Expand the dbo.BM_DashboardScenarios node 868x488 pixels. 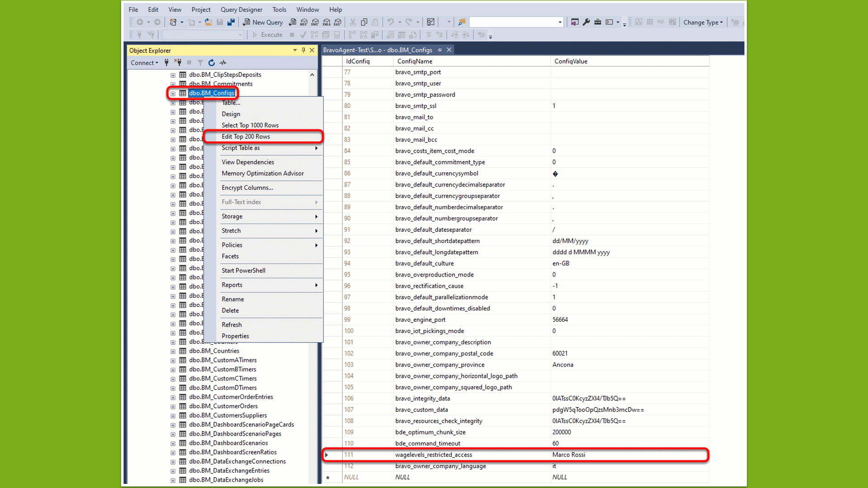(173, 444)
